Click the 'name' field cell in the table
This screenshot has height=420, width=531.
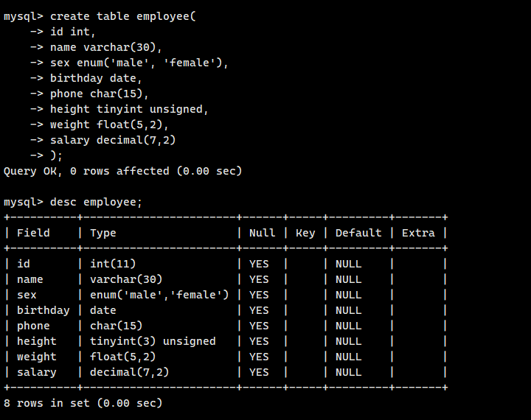(30, 279)
